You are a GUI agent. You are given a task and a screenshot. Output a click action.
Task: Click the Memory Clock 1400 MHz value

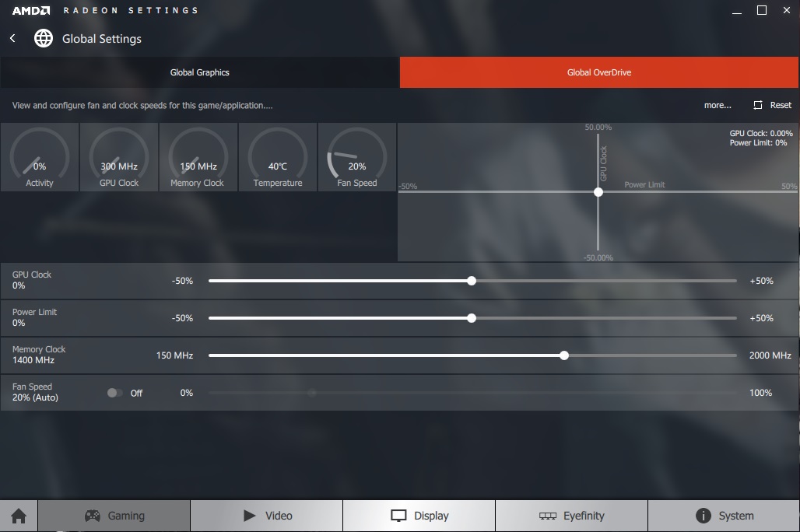33,360
